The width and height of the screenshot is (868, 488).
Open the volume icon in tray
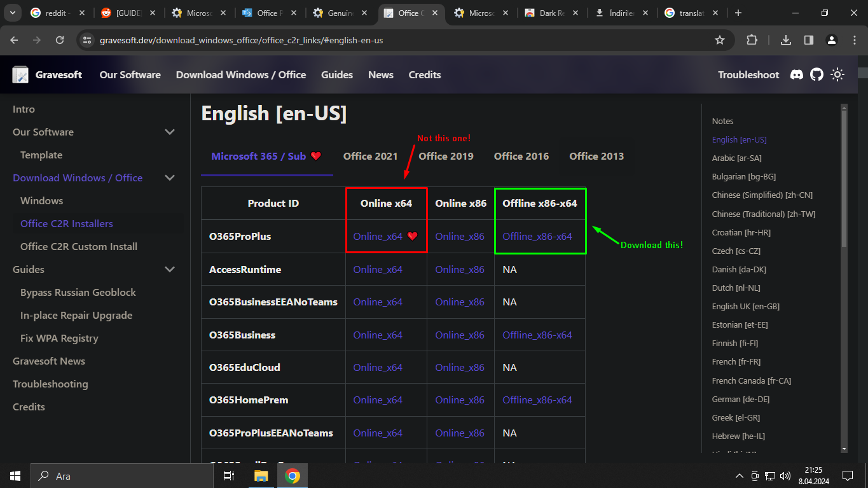click(785, 475)
